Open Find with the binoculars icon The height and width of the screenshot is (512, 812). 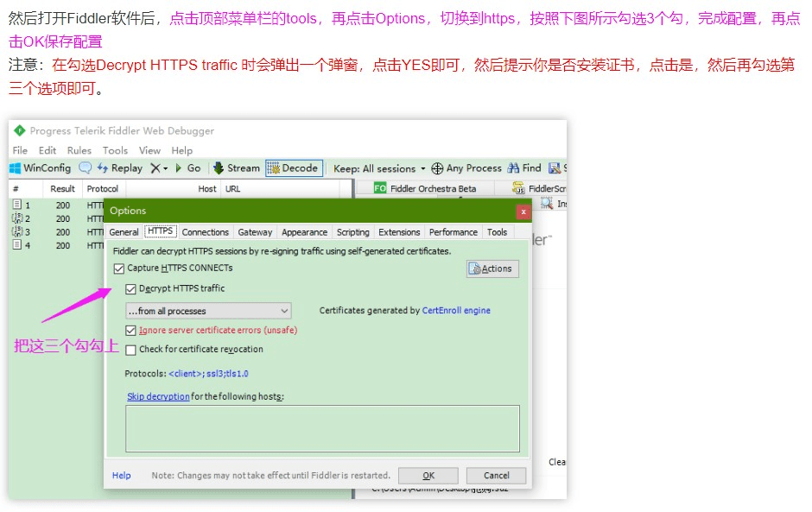pyautogui.click(x=514, y=168)
